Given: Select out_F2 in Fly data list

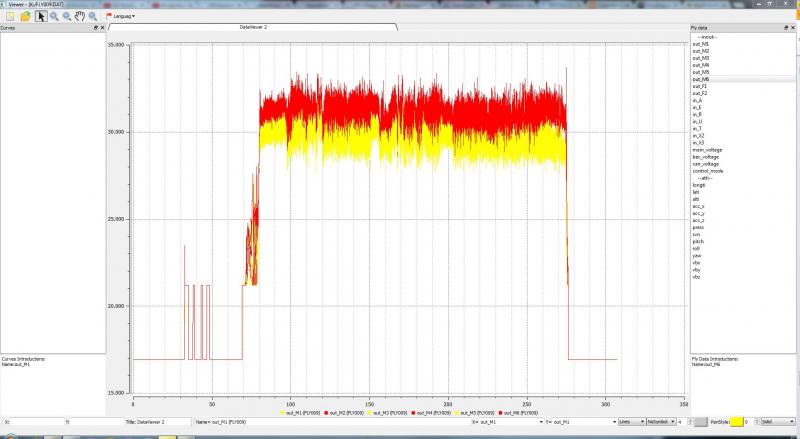Looking at the screenshot, I should pos(699,93).
